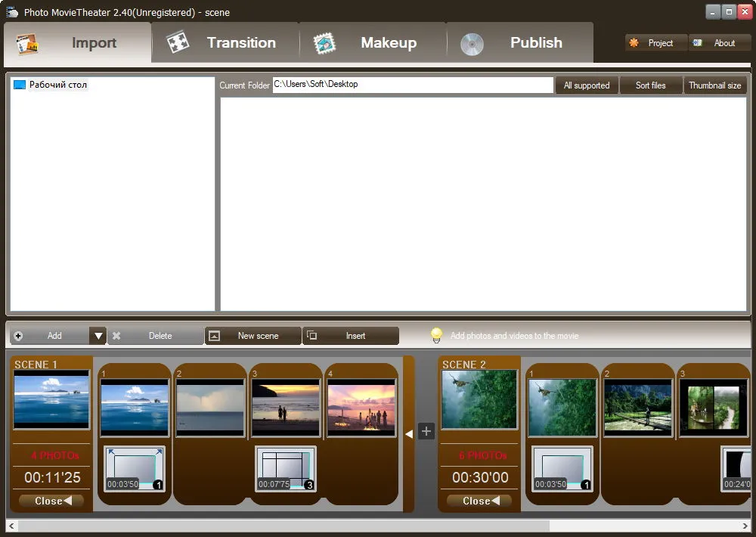Open the All supported file filter

587,85
